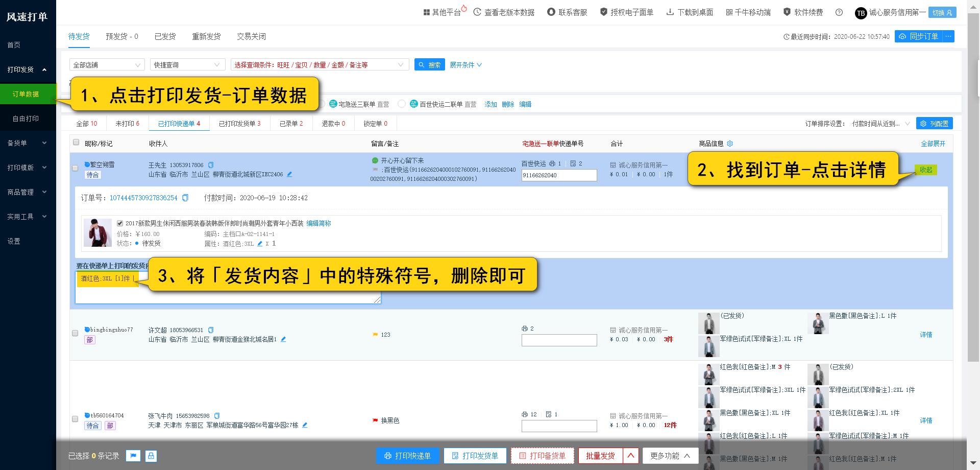Switch to the 已发货 tab

(x=164, y=36)
